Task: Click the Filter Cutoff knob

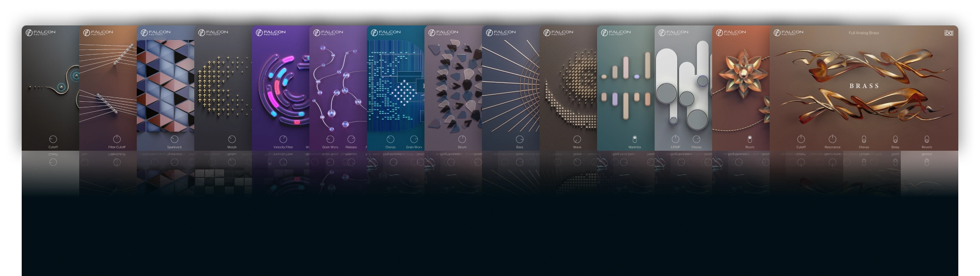Action: [117, 139]
